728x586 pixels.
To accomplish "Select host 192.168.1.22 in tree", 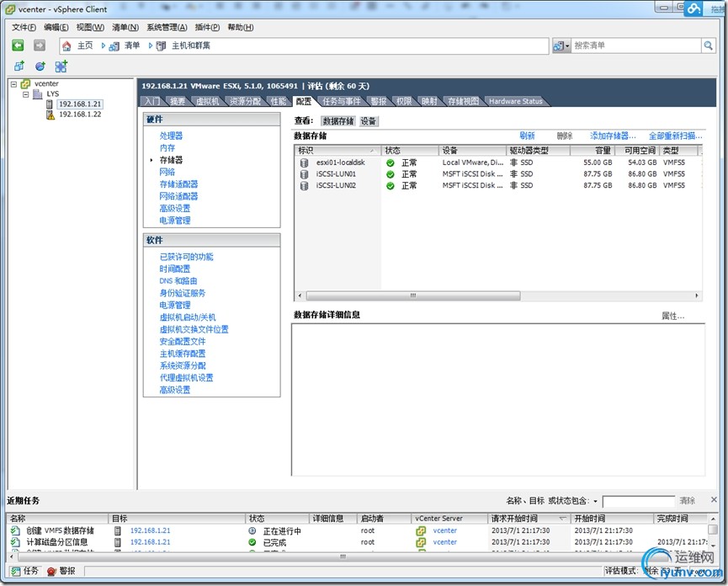I will 80,115.
